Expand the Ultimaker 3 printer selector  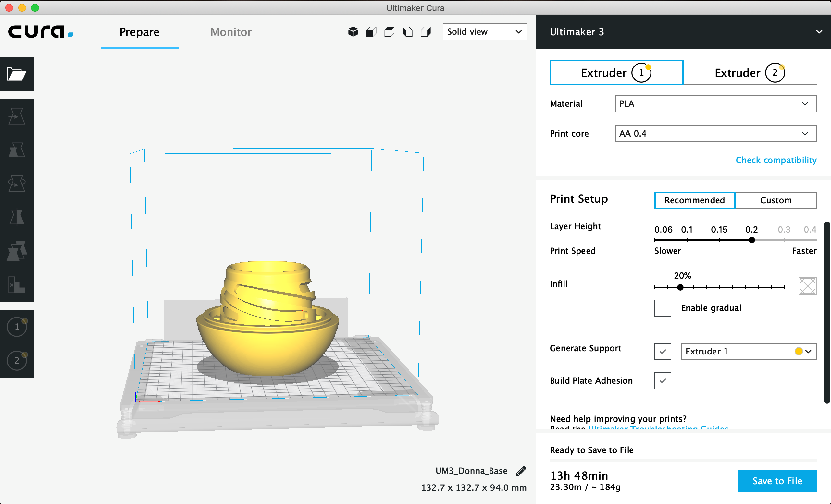(683, 32)
